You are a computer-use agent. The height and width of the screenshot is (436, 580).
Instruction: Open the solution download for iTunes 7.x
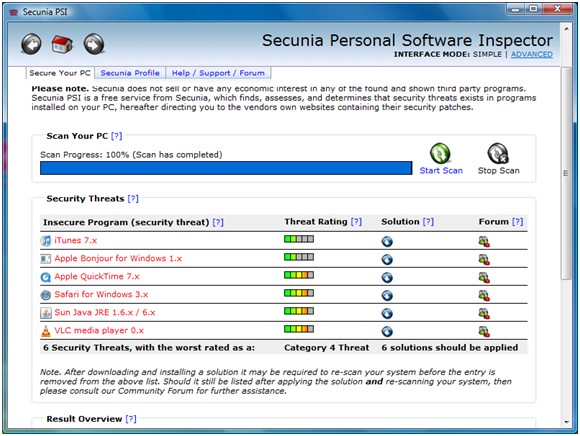[x=387, y=241]
